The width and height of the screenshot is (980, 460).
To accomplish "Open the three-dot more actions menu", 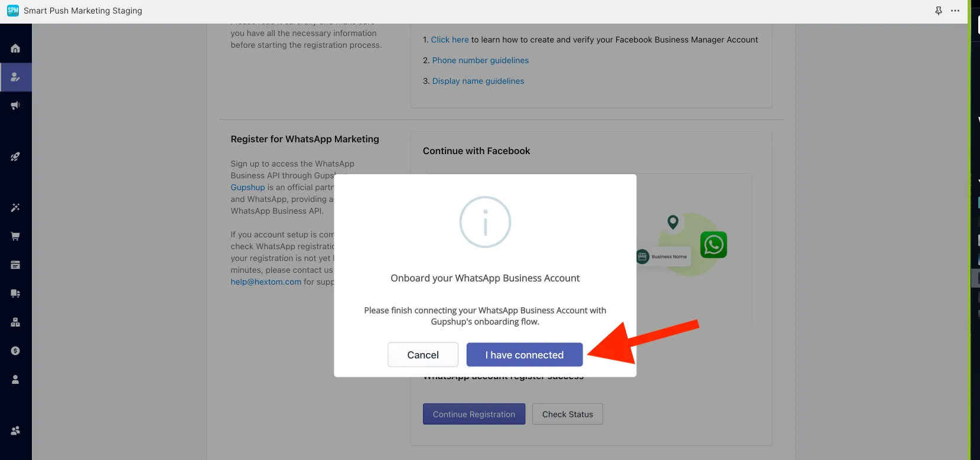I will coord(955,11).
